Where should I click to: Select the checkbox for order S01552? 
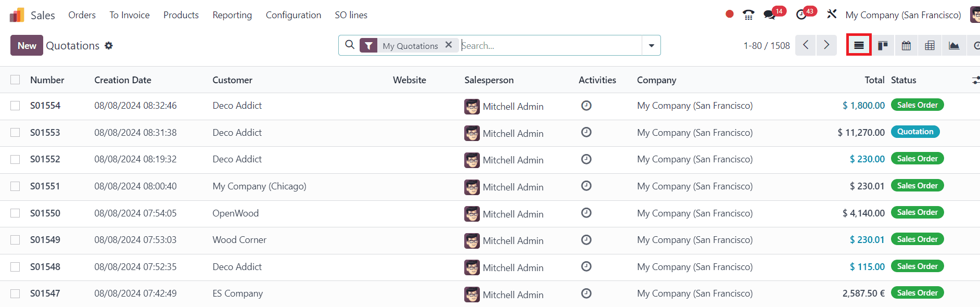click(x=15, y=159)
